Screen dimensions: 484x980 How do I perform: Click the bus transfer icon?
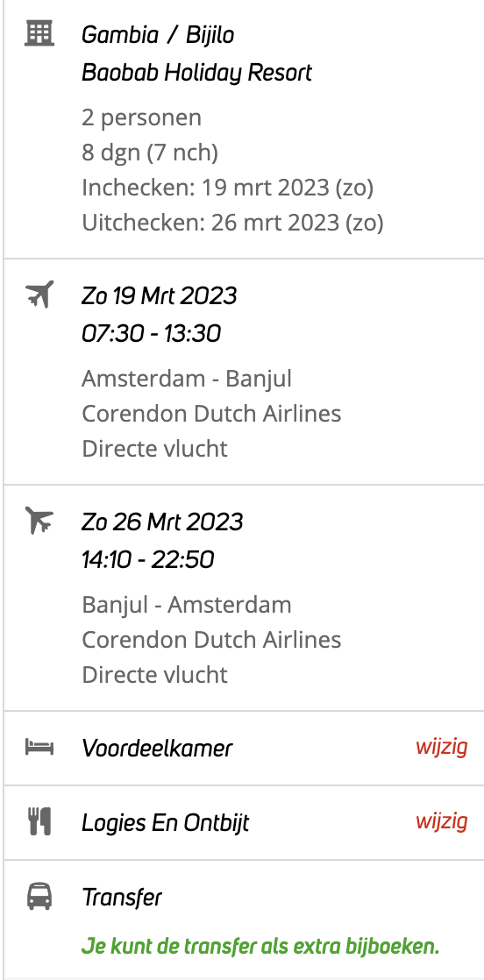(x=39, y=896)
